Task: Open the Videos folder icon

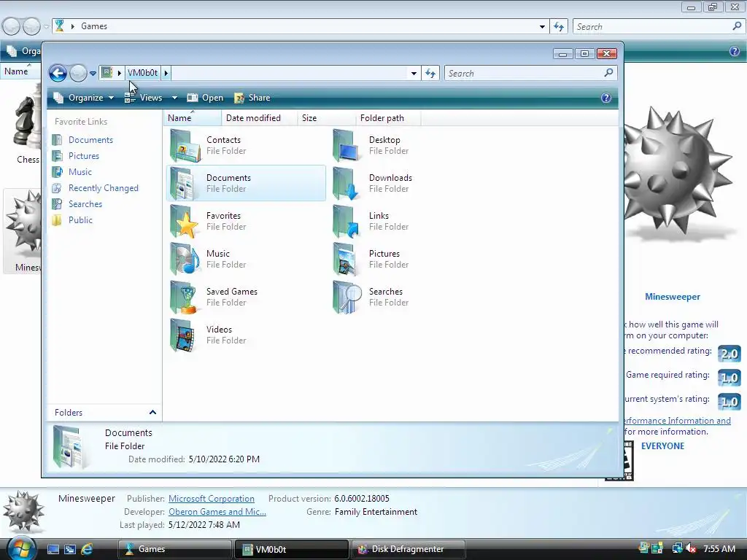Action: pyautogui.click(x=183, y=335)
